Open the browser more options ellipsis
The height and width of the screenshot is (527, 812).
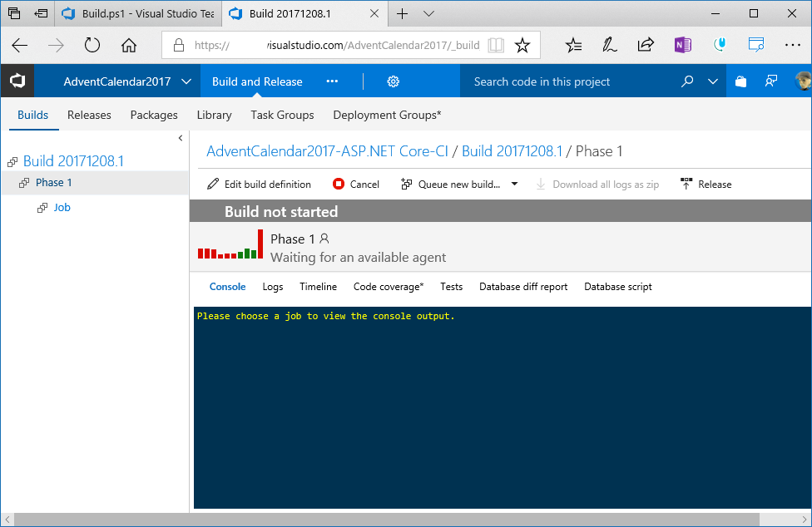coord(792,46)
